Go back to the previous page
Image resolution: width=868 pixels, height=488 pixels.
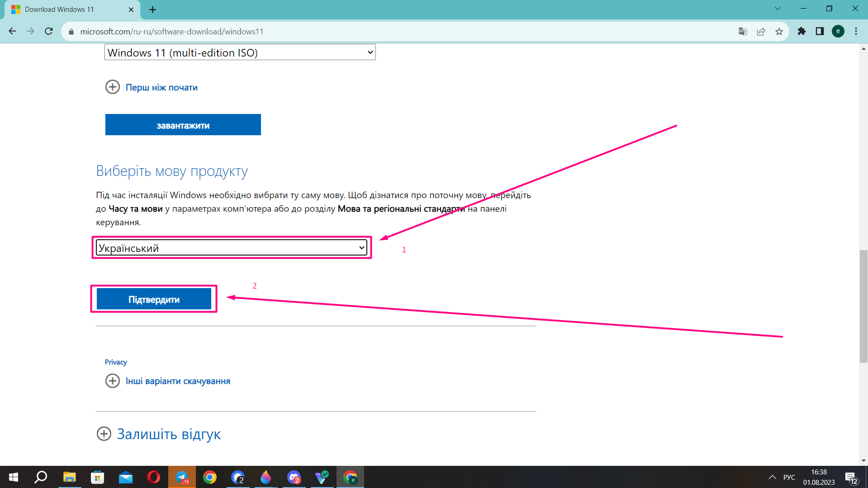click(12, 31)
